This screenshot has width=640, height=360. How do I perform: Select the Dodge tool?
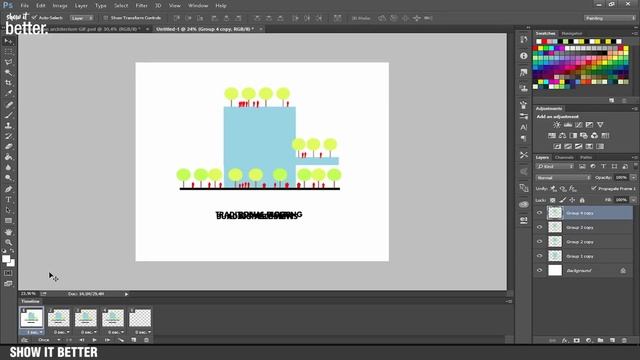point(8,178)
